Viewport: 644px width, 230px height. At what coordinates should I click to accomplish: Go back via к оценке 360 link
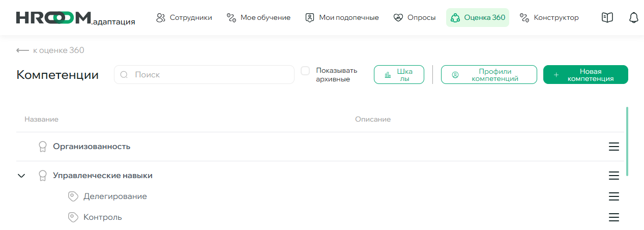[50, 50]
